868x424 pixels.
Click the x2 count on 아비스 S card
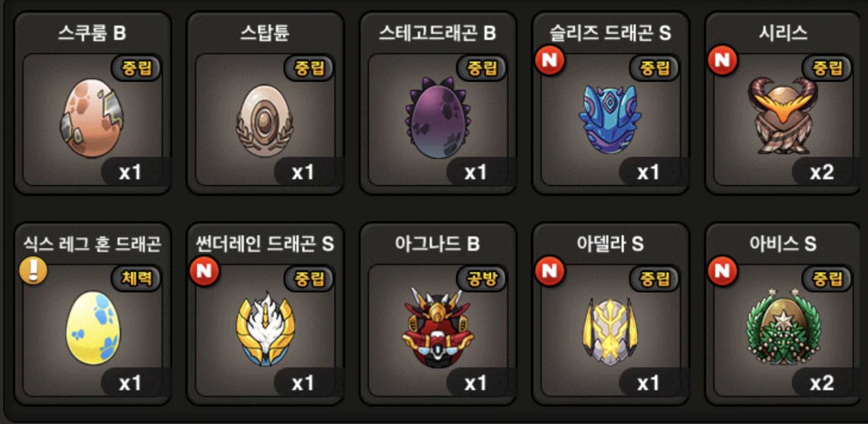(x=822, y=383)
